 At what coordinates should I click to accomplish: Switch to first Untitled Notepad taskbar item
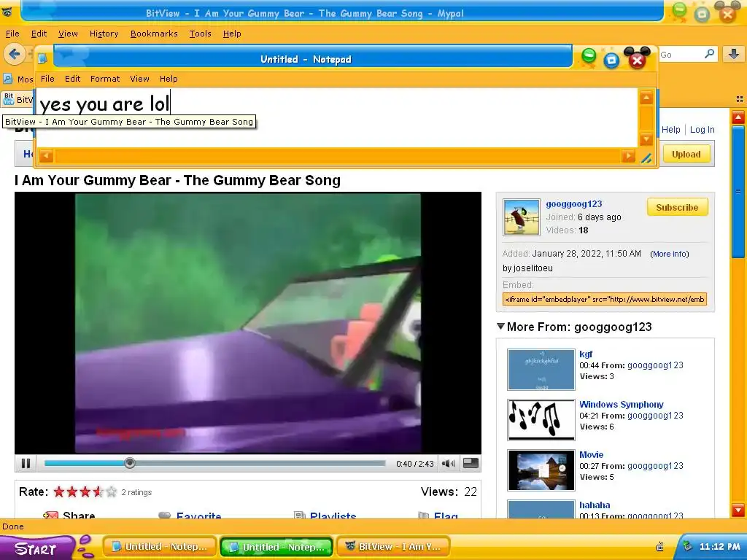point(160,547)
